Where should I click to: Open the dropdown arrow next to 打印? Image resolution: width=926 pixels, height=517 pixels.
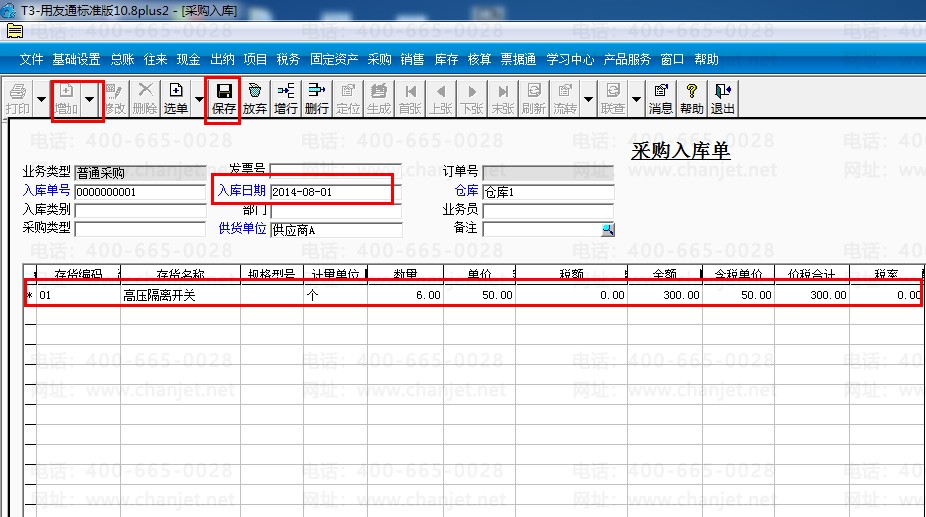click(41, 98)
